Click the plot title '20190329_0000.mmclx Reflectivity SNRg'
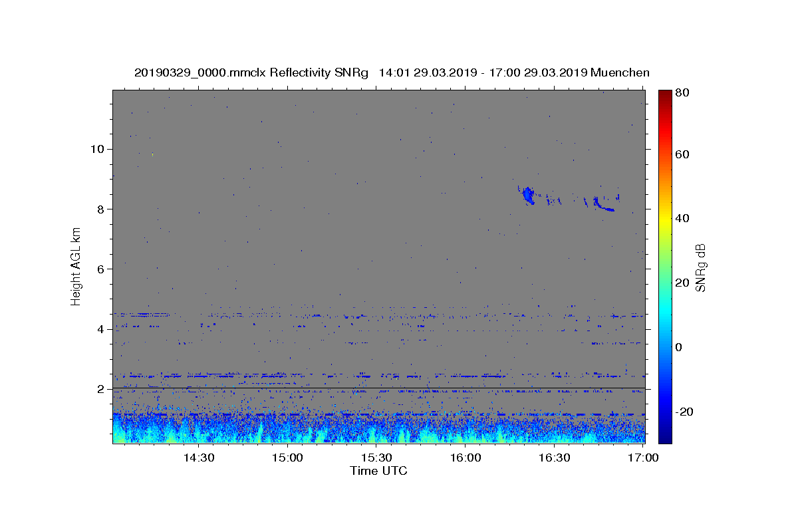 click(251, 72)
